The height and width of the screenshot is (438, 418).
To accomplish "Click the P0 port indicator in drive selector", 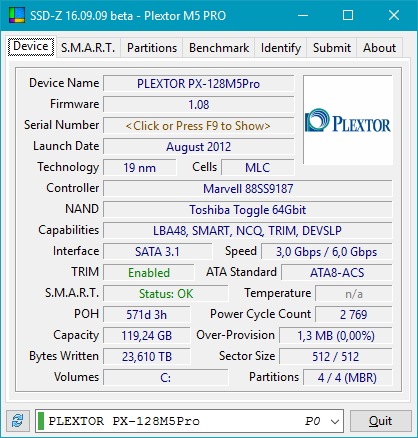I will pyautogui.click(x=313, y=421).
